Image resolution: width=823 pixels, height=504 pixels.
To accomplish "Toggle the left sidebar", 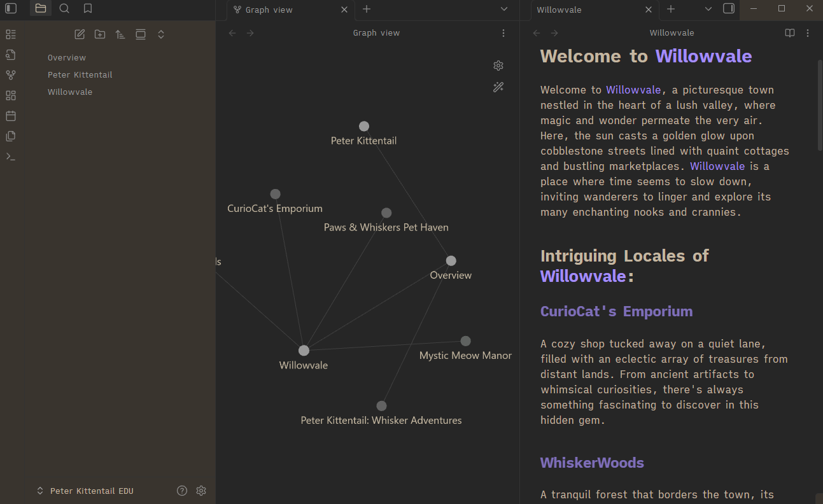I will pos(11,8).
